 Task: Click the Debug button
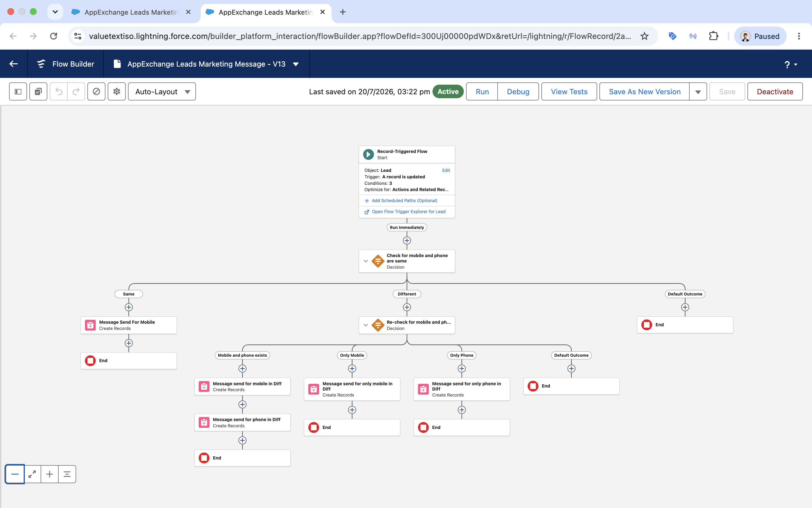pos(518,91)
